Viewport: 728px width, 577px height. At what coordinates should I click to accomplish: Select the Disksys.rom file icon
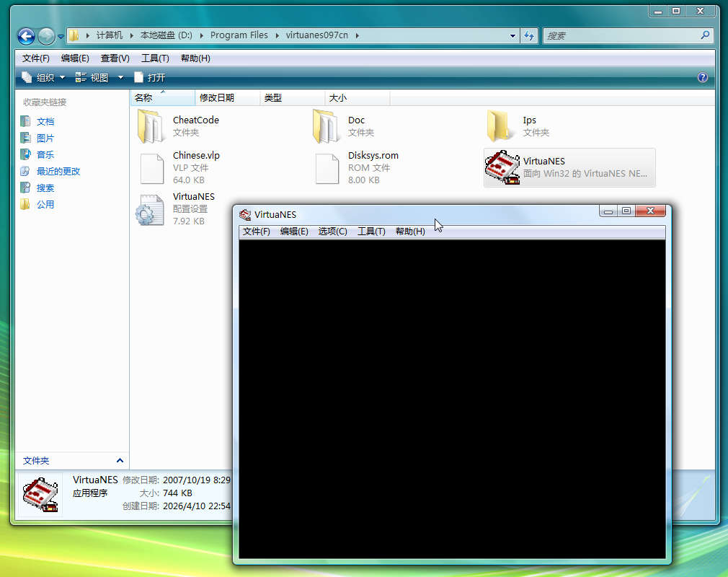pos(327,167)
